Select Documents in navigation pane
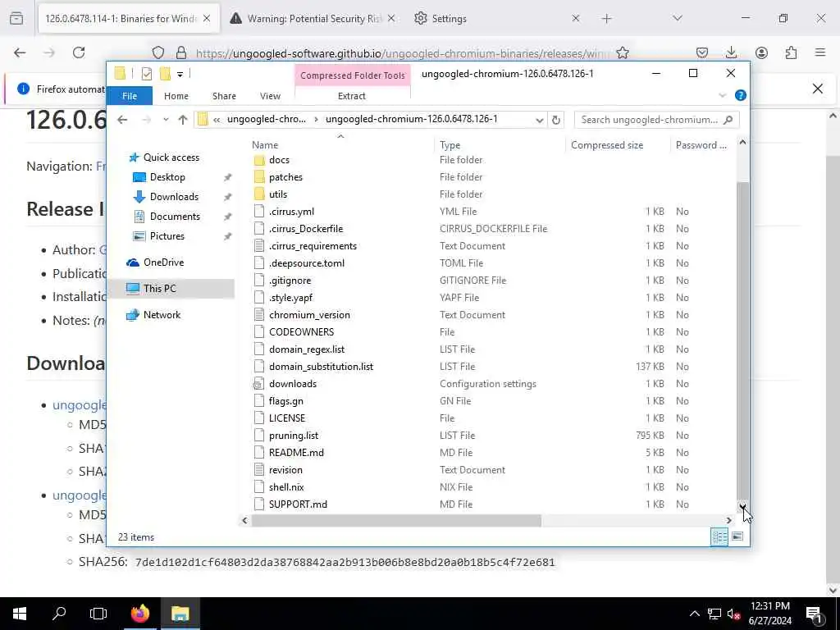The image size is (840, 630). 175,217
